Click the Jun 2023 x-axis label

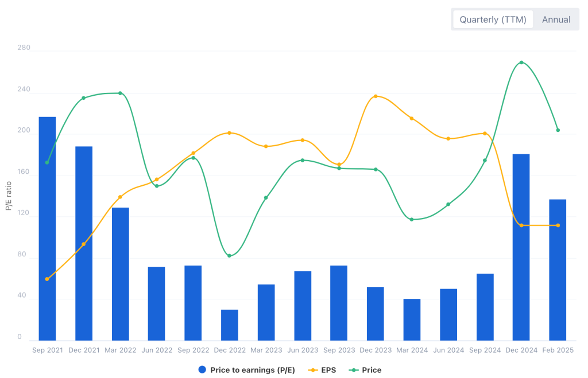[x=303, y=350]
